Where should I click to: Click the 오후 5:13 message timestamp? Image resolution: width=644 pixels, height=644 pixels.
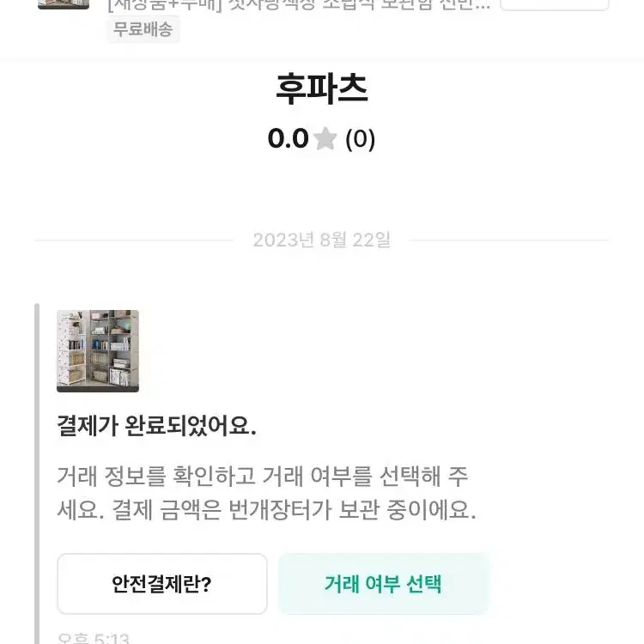[94, 639]
